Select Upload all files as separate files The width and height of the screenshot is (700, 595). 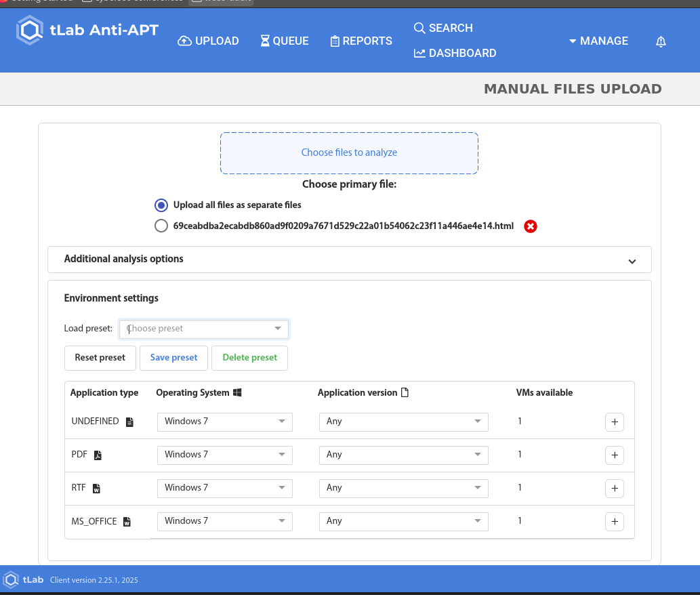tap(161, 205)
